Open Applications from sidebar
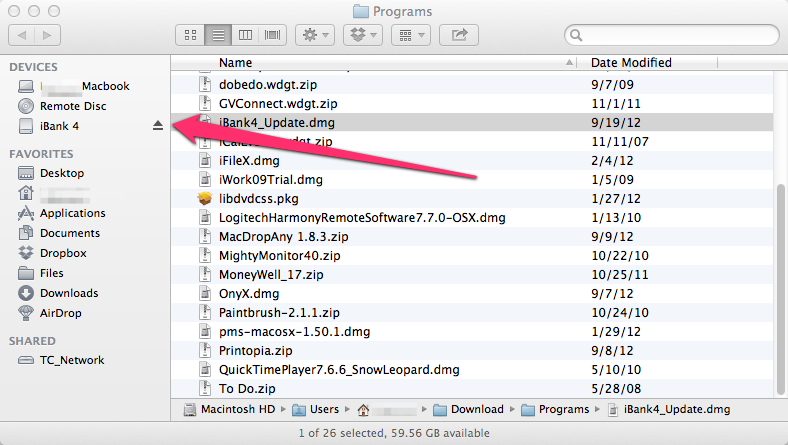 coord(62,213)
